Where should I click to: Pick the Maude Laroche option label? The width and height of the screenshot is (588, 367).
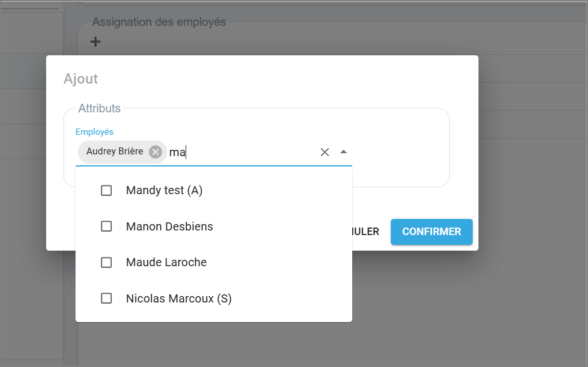[x=166, y=262]
